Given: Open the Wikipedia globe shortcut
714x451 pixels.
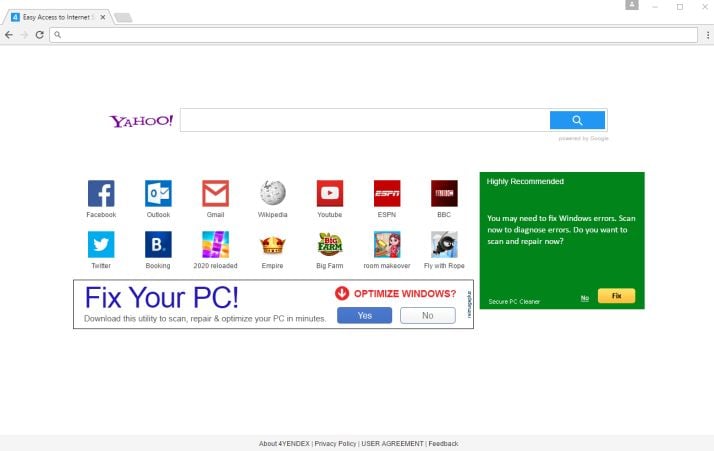Looking at the screenshot, I should click(x=273, y=193).
